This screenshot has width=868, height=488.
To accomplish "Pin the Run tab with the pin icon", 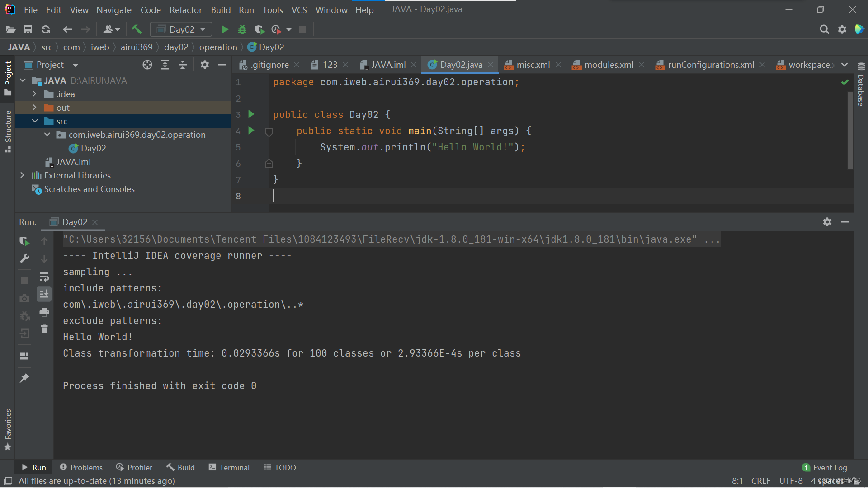I will click(x=24, y=378).
